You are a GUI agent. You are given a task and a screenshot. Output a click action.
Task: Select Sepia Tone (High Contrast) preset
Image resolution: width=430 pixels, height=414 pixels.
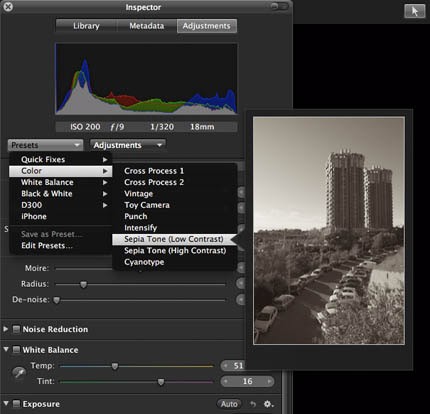[175, 251]
